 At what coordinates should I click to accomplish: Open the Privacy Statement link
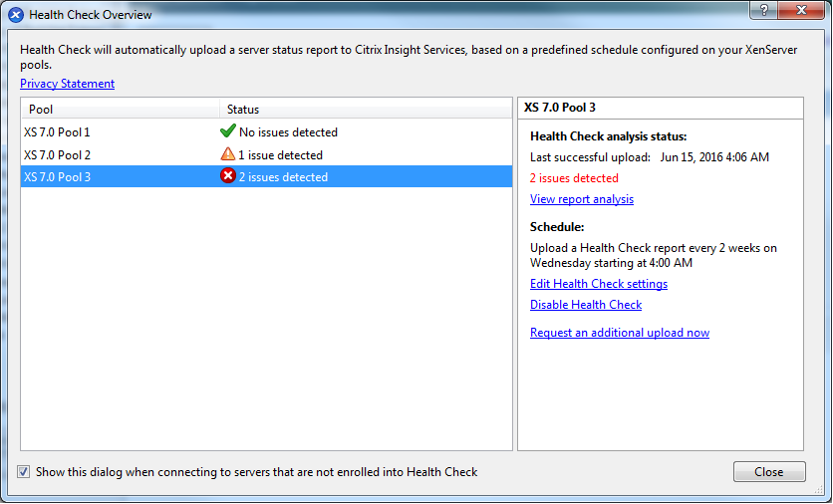(x=67, y=84)
